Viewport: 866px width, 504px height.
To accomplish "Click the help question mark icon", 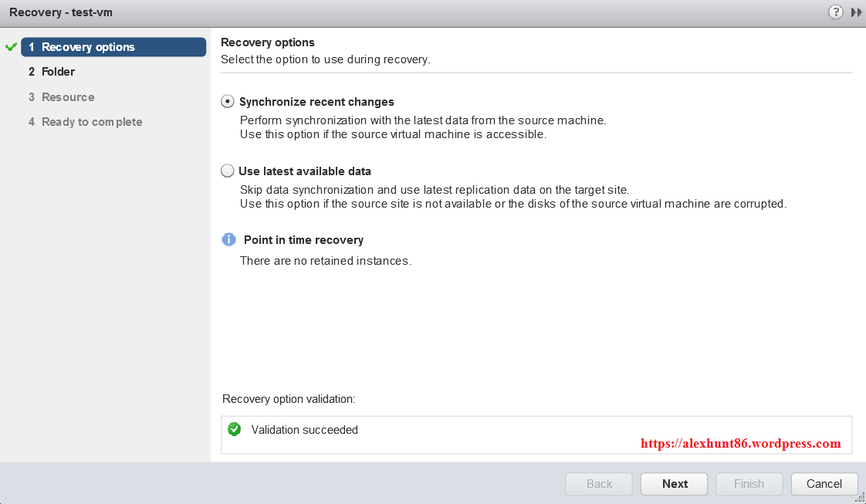I will (835, 12).
